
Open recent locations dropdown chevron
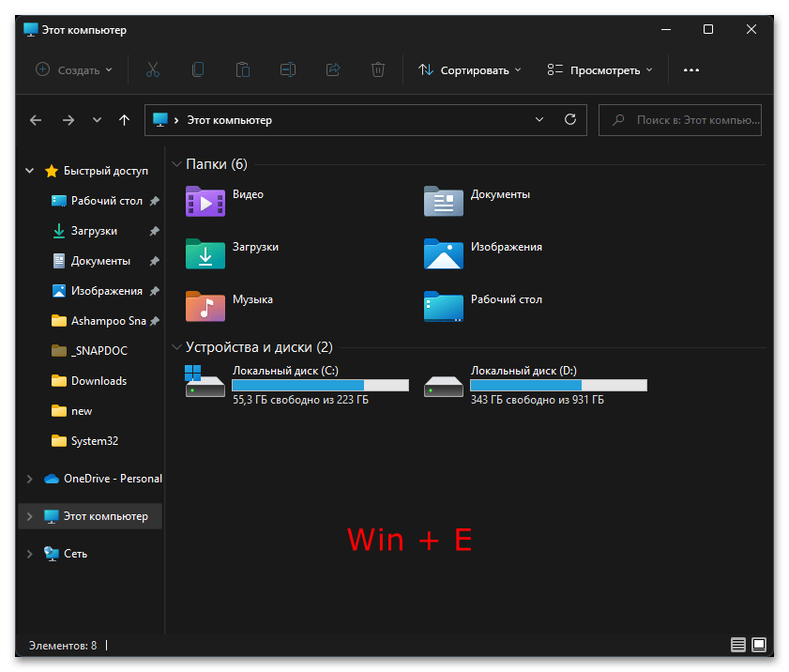tap(98, 120)
